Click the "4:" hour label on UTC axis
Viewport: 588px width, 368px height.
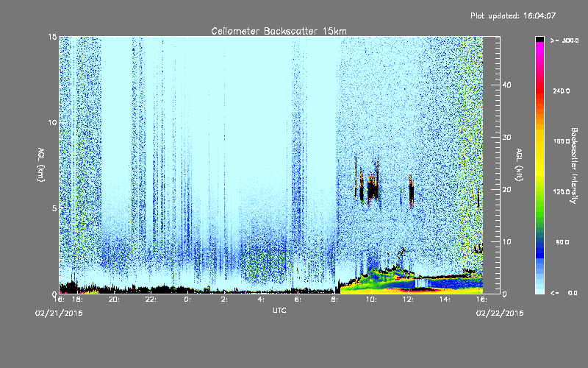(262, 300)
